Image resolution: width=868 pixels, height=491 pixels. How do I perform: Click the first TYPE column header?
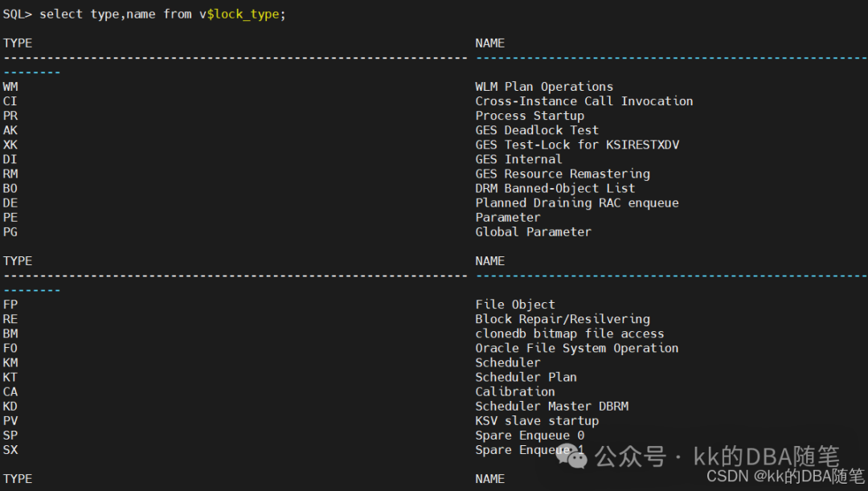18,43
